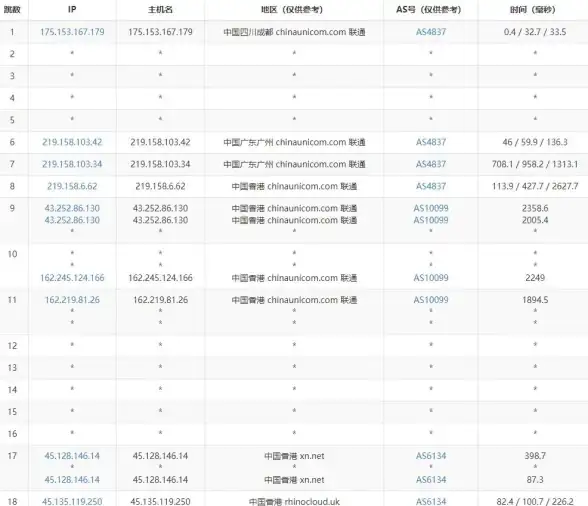Open IP link 175.153.167.179 in IP column
Screen dimensions: 588x506
[x=72, y=32]
